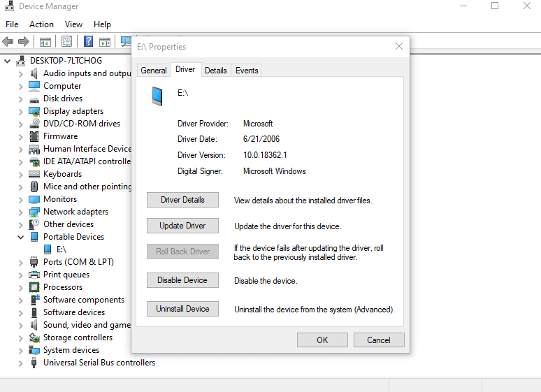
Task: Expand the Processors category
Action: coord(21,288)
